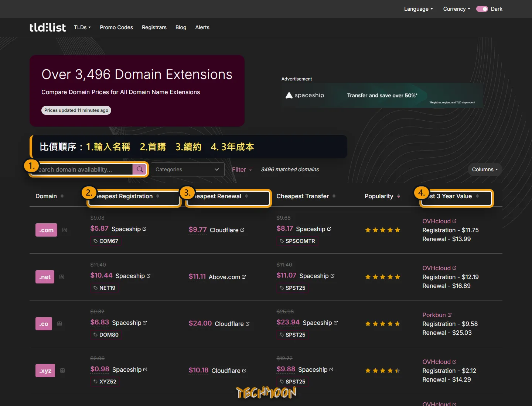Click external link icon beside Porkbun
The image size is (532, 406).
[450, 315]
